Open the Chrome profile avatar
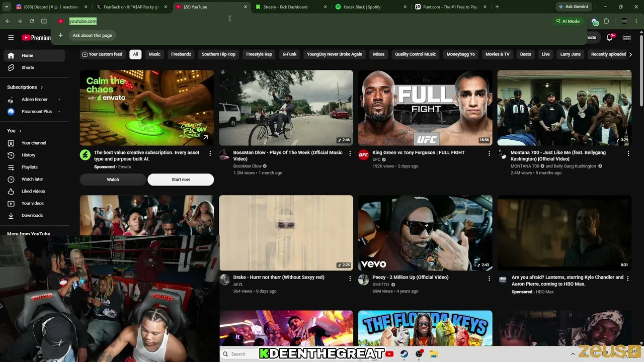Image resolution: width=644 pixels, height=362 pixels. 624,21
